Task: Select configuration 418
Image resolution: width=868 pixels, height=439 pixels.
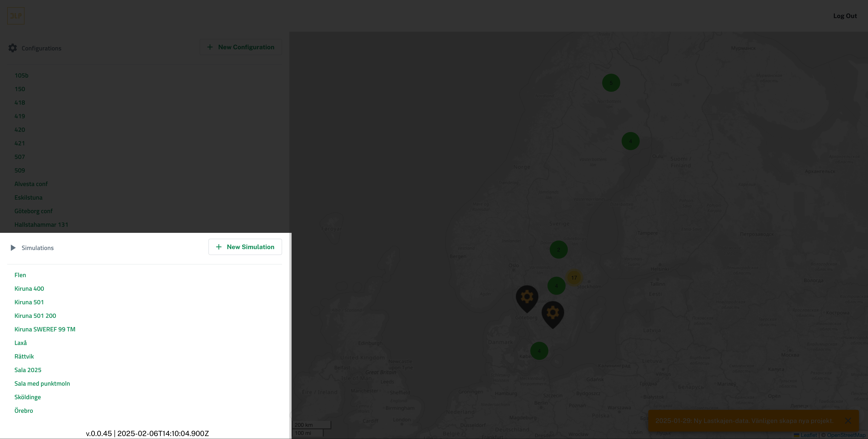Action: (x=19, y=102)
